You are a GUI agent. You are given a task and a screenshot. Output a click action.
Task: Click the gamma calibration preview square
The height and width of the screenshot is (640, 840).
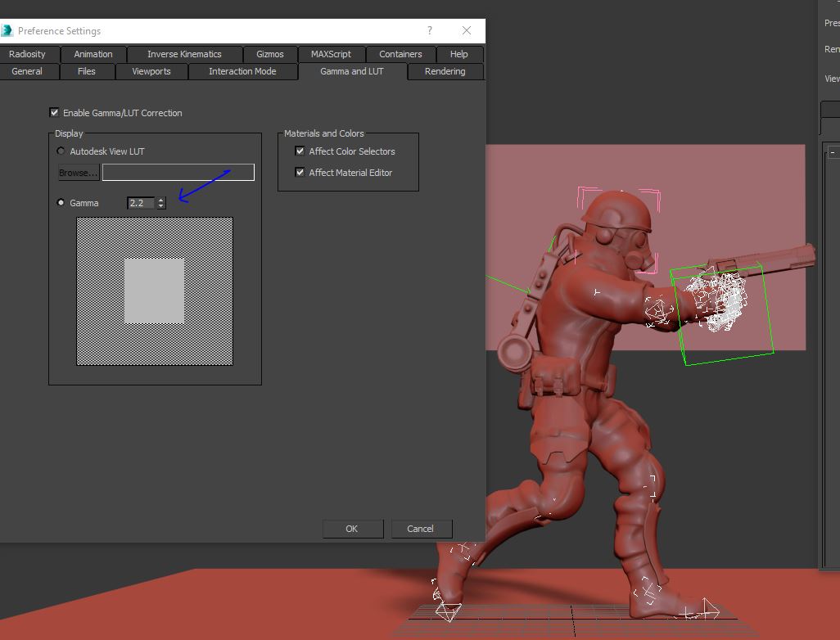pos(155,291)
